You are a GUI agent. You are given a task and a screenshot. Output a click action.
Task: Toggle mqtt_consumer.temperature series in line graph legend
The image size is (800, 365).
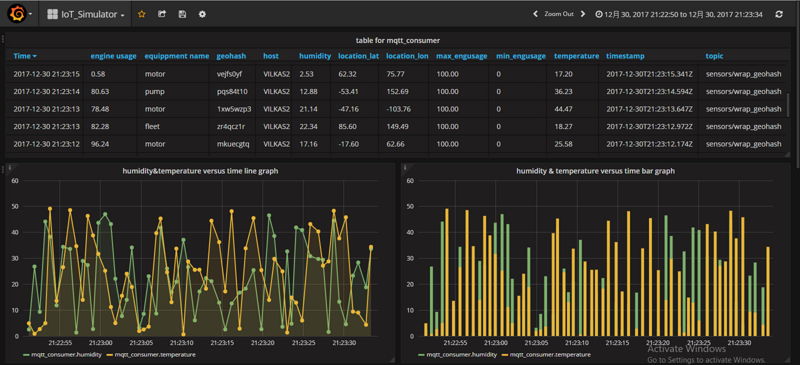(x=155, y=354)
